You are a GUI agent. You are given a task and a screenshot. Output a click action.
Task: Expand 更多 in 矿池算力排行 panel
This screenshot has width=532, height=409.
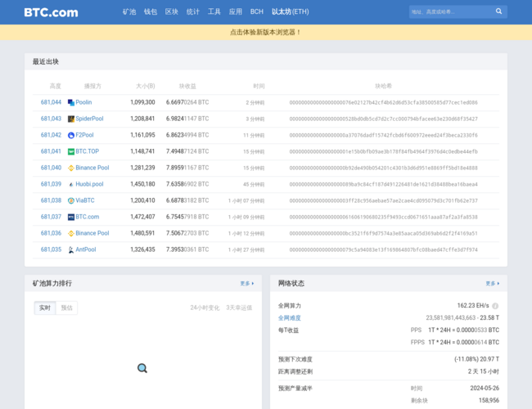click(247, 284)
